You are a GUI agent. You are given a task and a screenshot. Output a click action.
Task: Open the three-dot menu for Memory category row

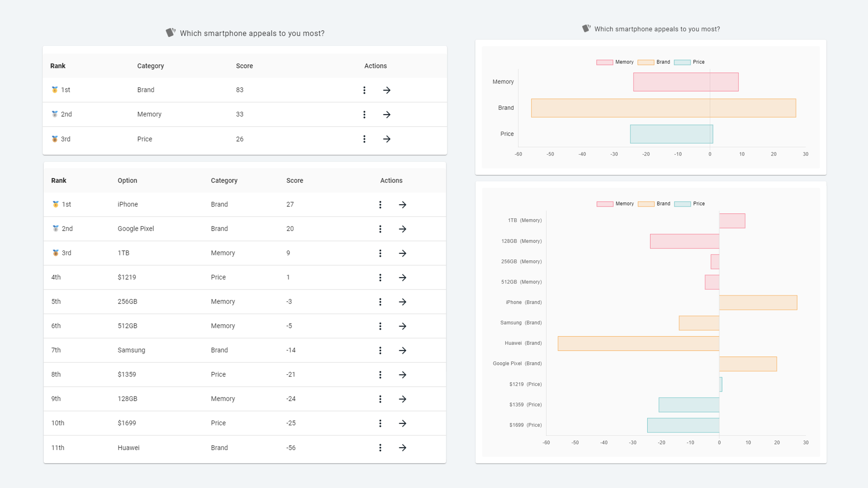click(364, 115)
